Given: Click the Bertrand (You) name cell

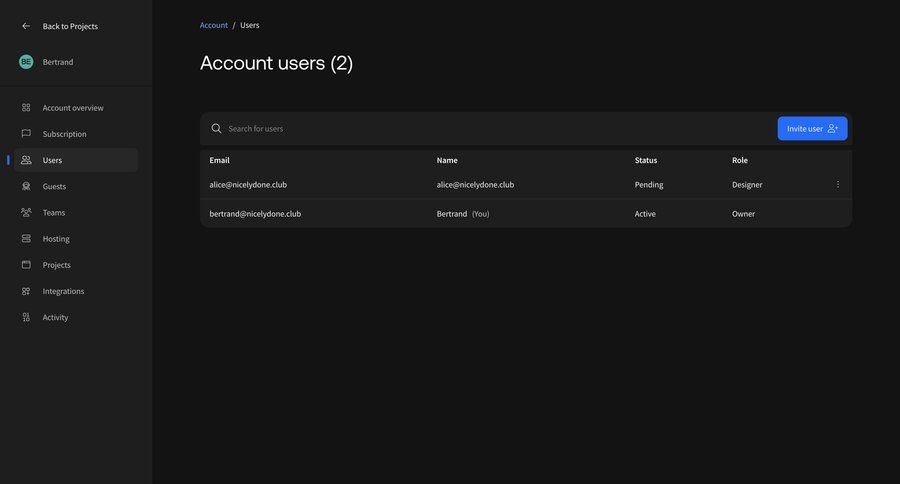Looking at the screenshot, I should click(x=463, y=214).
